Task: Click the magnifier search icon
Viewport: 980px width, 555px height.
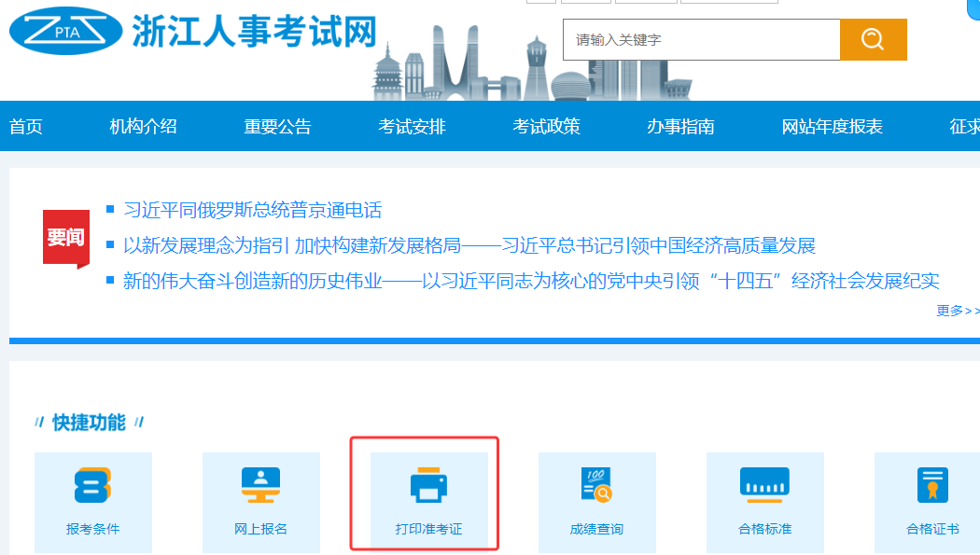Action: coord(872,39)
